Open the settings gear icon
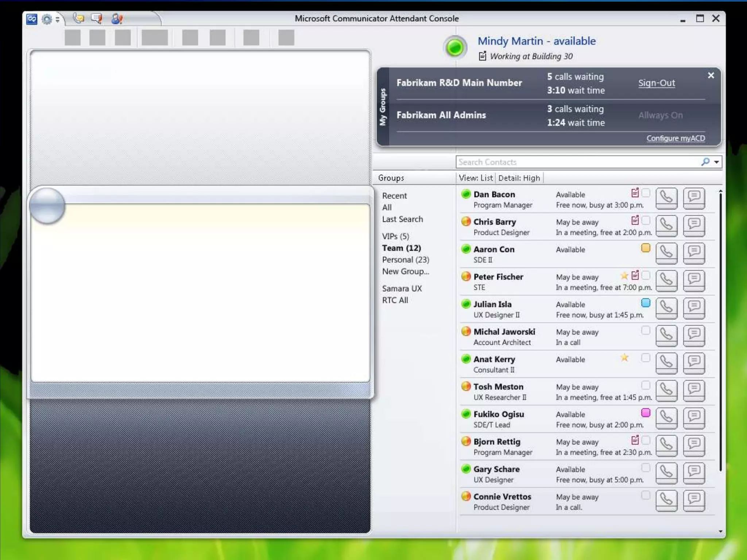The height and width of the screenshot is (560, 747). click(47, 19)
